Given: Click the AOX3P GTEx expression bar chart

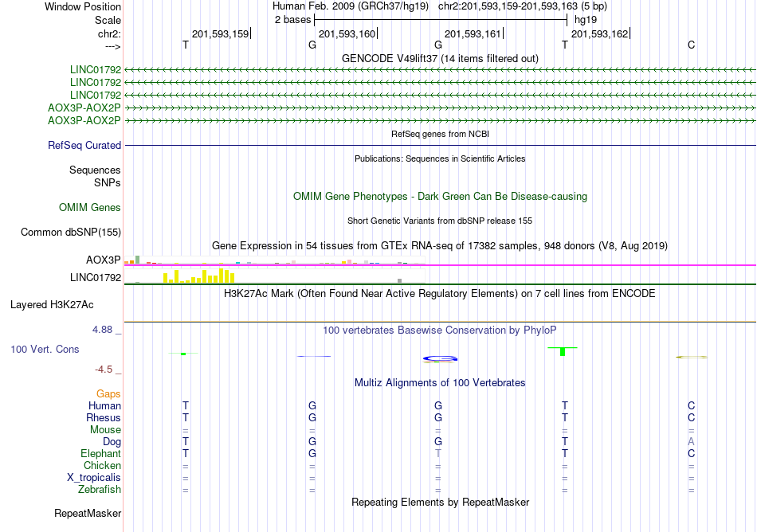Looking at the screenshot, I should point(274,260).
